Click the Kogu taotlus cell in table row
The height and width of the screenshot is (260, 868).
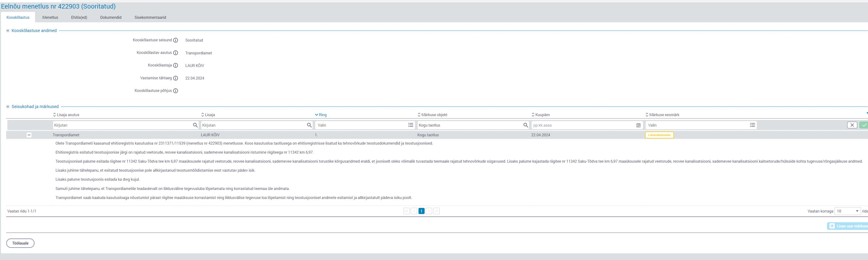[x=428, y=135]
